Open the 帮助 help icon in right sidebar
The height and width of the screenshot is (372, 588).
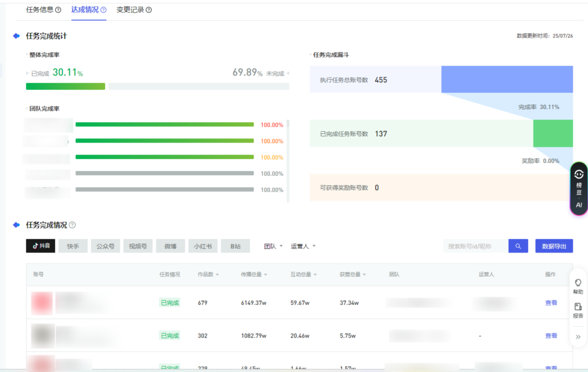pos(578,286)
